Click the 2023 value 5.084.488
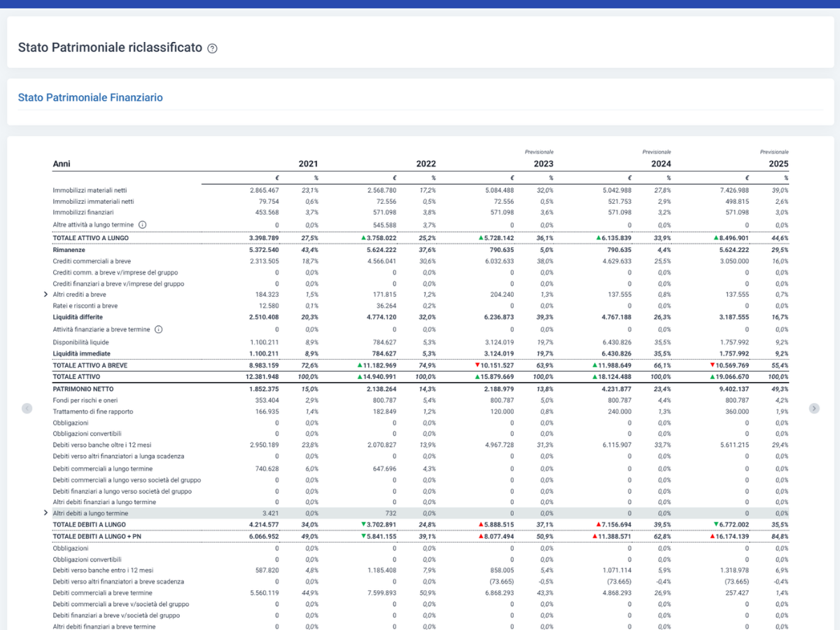This screenshot has width=840, height=630. 498,190
